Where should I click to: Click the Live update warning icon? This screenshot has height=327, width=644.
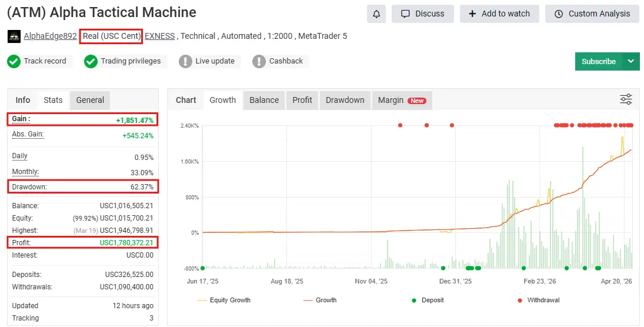click(x=185, y=61)
